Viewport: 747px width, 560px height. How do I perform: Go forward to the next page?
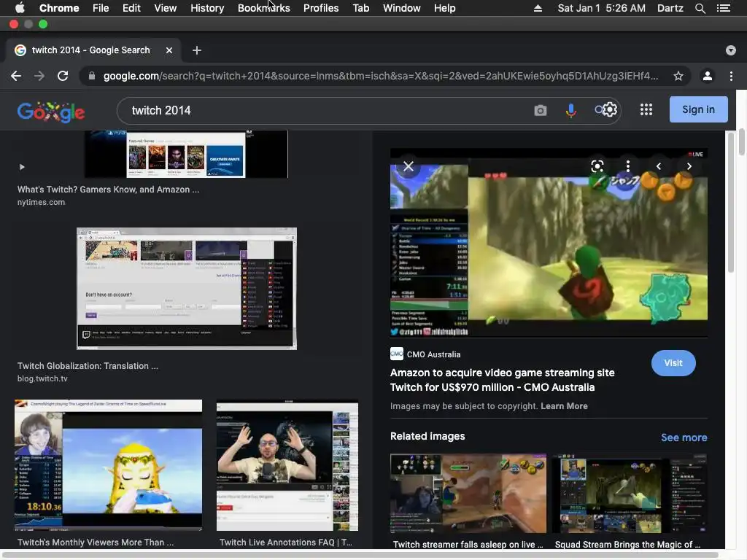39,76
